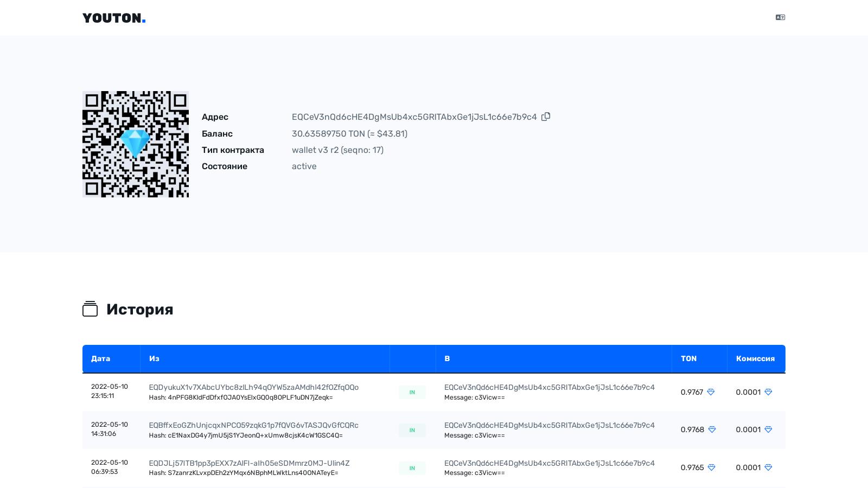Open sender address EQBffxEoGZhUnjcqxNPCO59zqkG1p7fQVG6vTASJQvGfCQRc
This screenshot has height=488, width=868.
(253, 425)
